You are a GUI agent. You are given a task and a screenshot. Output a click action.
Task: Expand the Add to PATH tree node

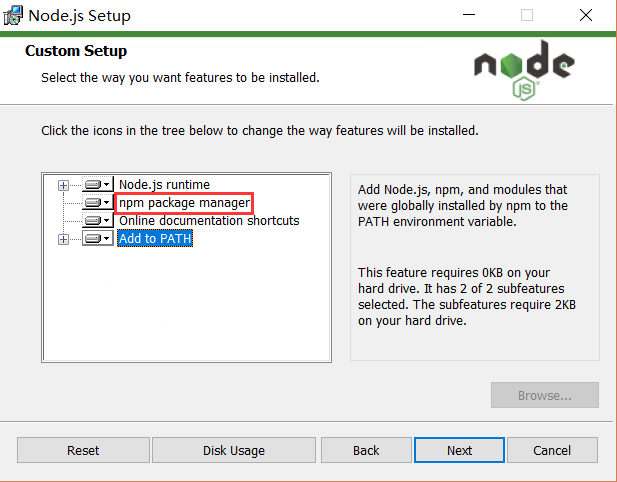(63, 239)
